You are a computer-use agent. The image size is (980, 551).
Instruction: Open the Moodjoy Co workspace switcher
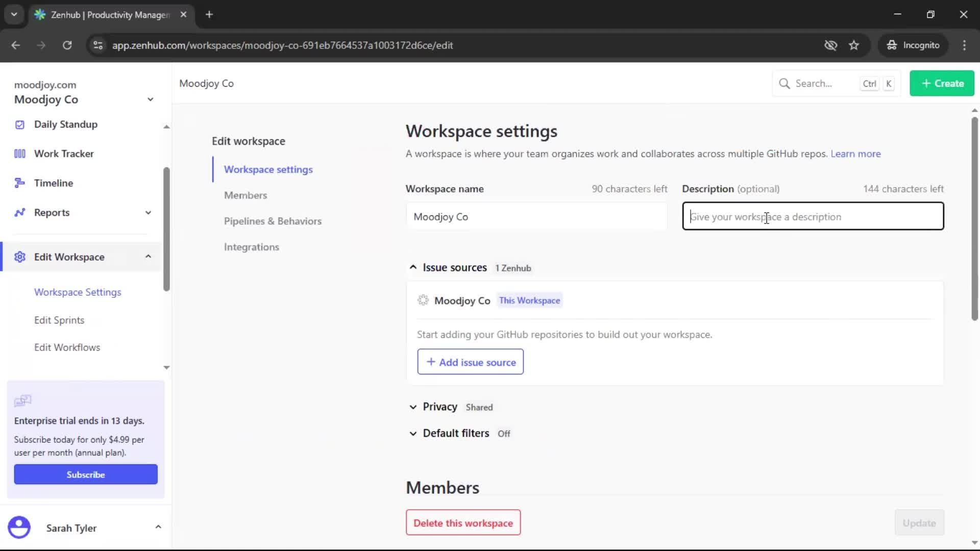[150, 99]
